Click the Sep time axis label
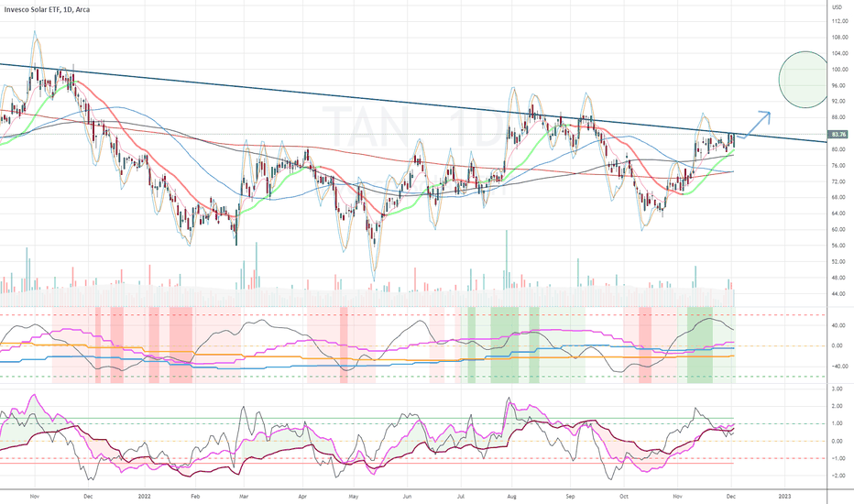Viewport: 854px width, 504px height. 570,497
